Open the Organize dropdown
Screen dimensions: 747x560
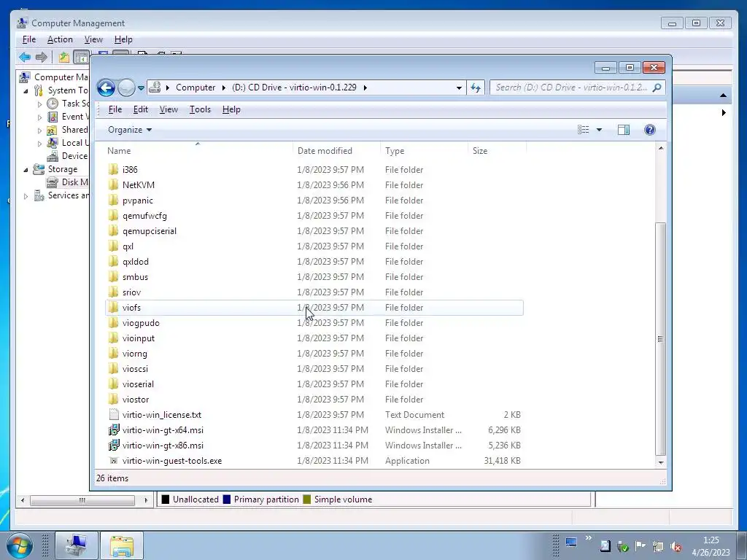pyautogui.click(x=130, y=130)
